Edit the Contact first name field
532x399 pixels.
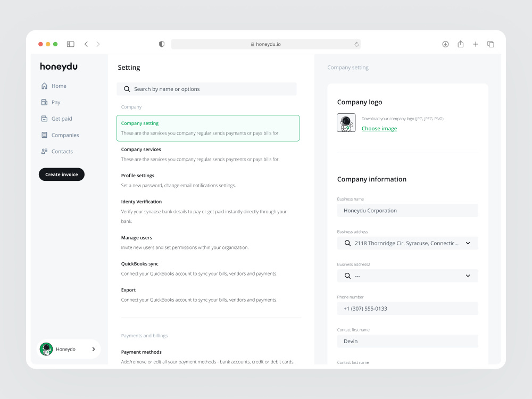(x=408, y=342)
